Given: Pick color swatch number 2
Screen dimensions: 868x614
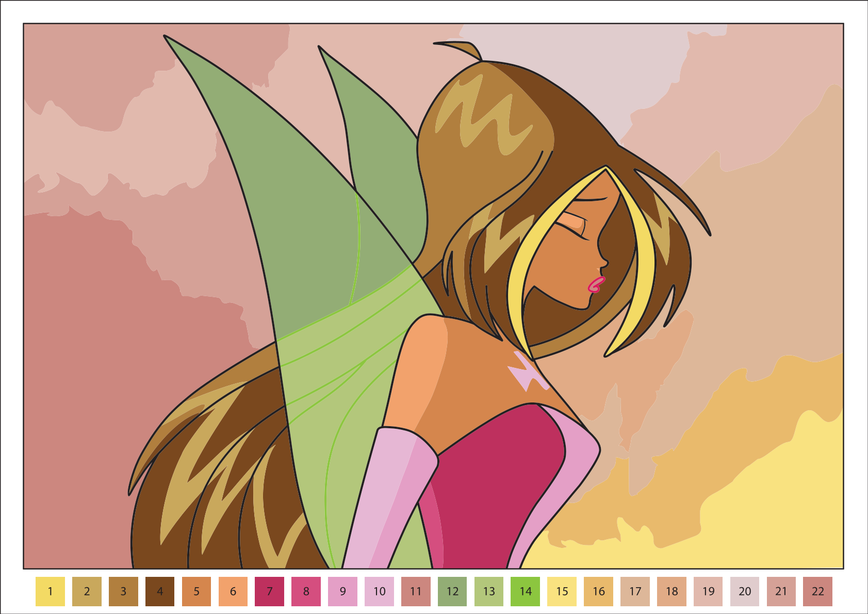Looking at the screenshot, I should (87, 591).
